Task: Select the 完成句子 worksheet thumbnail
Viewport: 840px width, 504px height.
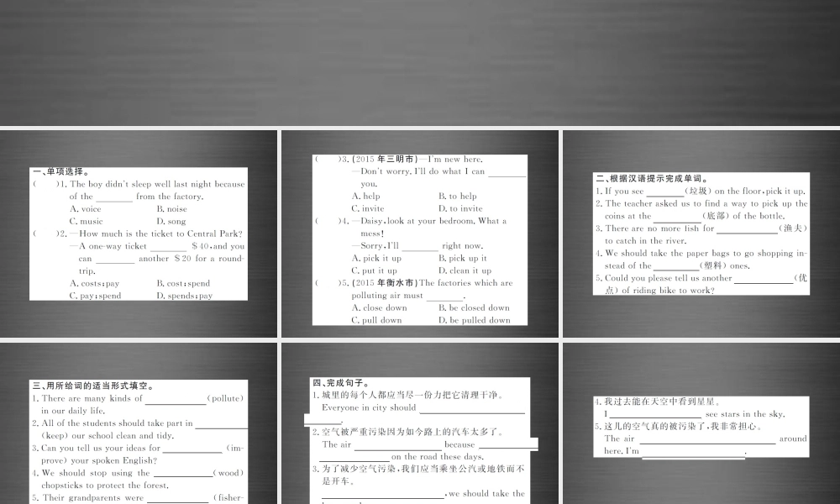Action: (x=420, y=424)
